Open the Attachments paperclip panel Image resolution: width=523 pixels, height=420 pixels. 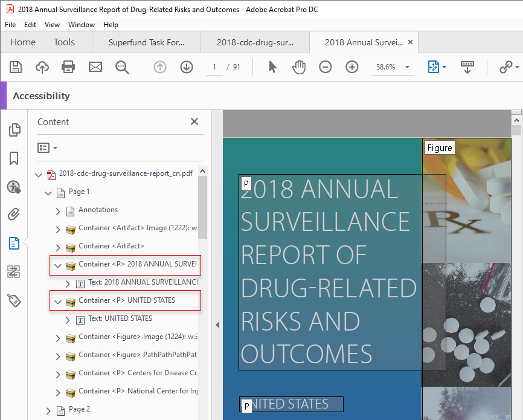coord(14,212)
